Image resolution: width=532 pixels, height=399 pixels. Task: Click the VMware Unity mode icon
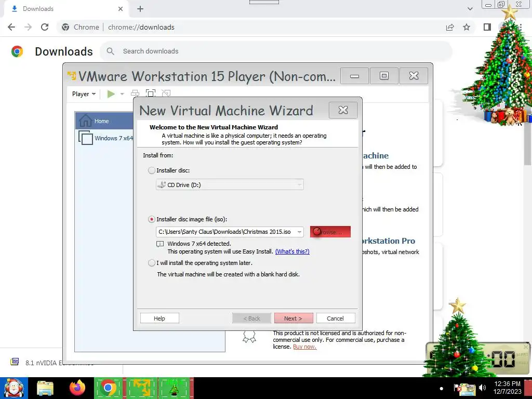point(166,94)
